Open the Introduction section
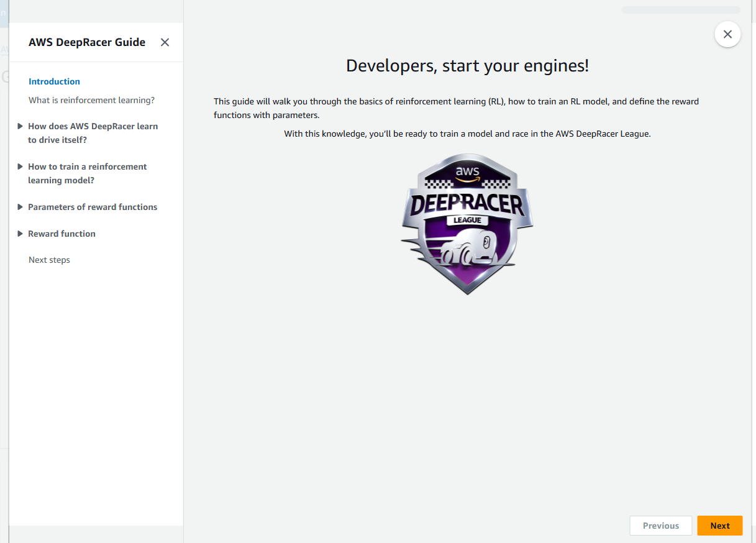 point(54,81)
